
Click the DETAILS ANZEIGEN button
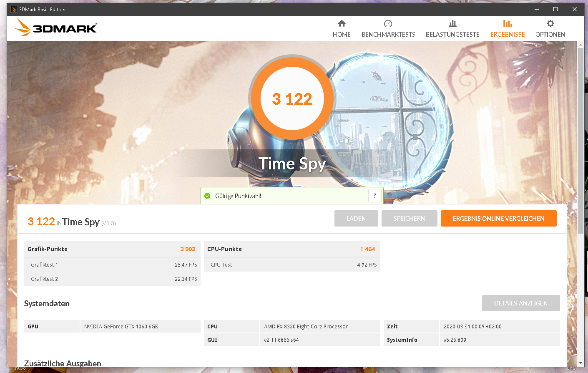(521, 303)
